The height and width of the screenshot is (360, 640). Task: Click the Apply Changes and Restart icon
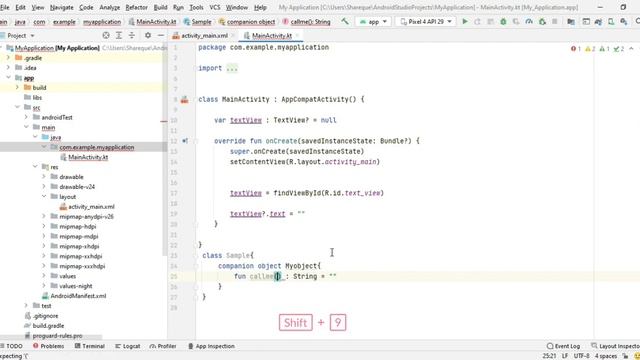coord(477,22)
